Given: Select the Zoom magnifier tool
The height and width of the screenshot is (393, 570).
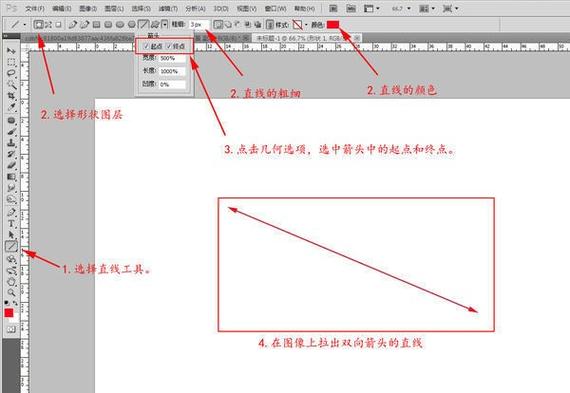Looking at the screenshot, I should (x=11, y=292).
